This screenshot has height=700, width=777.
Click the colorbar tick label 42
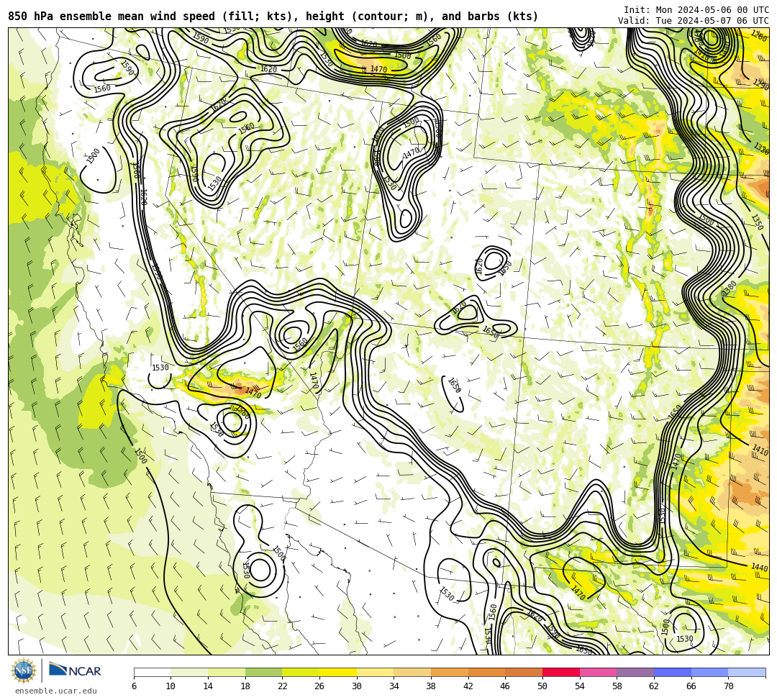tap(468, 686)
